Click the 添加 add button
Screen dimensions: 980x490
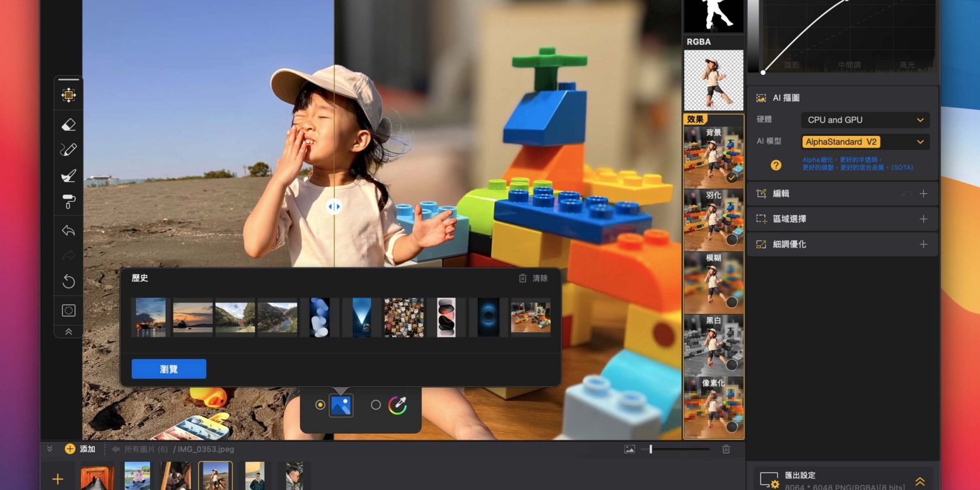[x=80, y=449]
